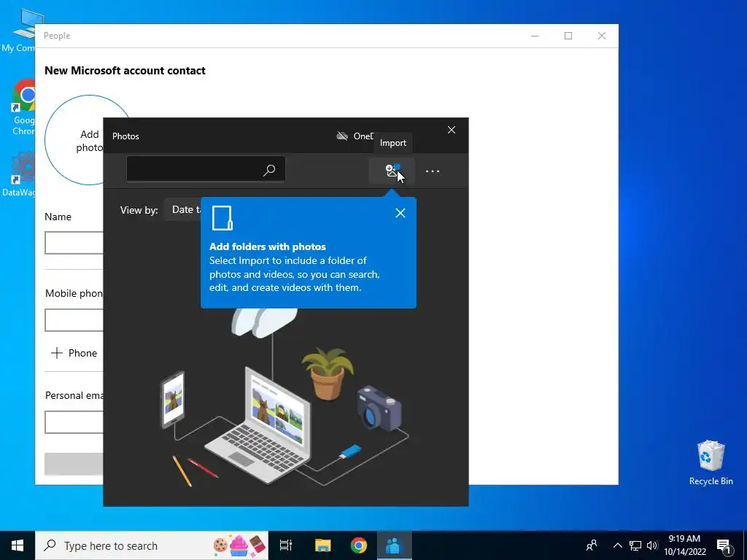Click the People app taskbar icon
747x560 pixels.
(x=395, y=545)
